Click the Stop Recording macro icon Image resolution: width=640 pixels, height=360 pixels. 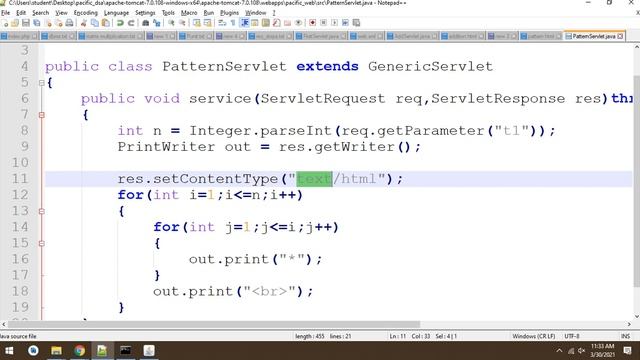[x=324, y=23]
